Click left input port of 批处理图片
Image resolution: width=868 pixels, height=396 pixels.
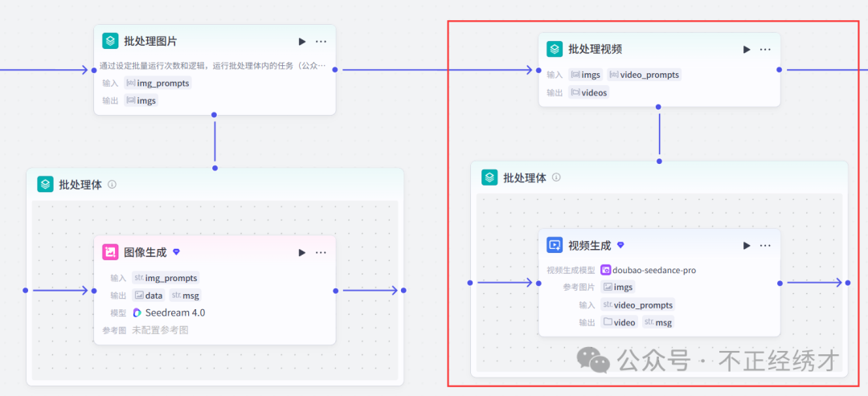point(94,70)
